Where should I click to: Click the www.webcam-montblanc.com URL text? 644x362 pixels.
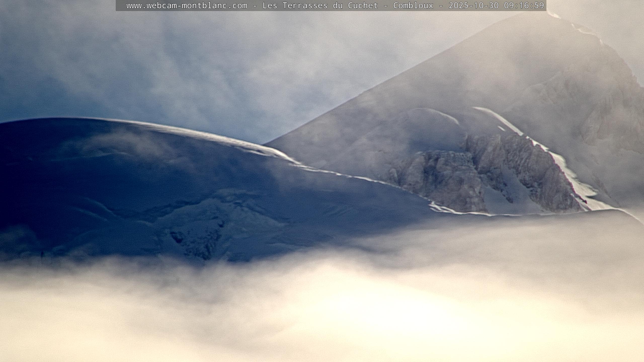[x=187, y=6]
